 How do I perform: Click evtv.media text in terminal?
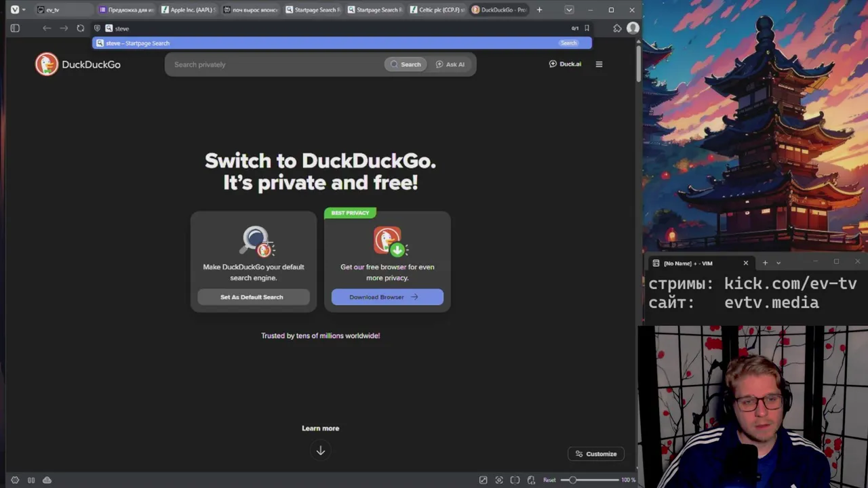coord(772,303)
